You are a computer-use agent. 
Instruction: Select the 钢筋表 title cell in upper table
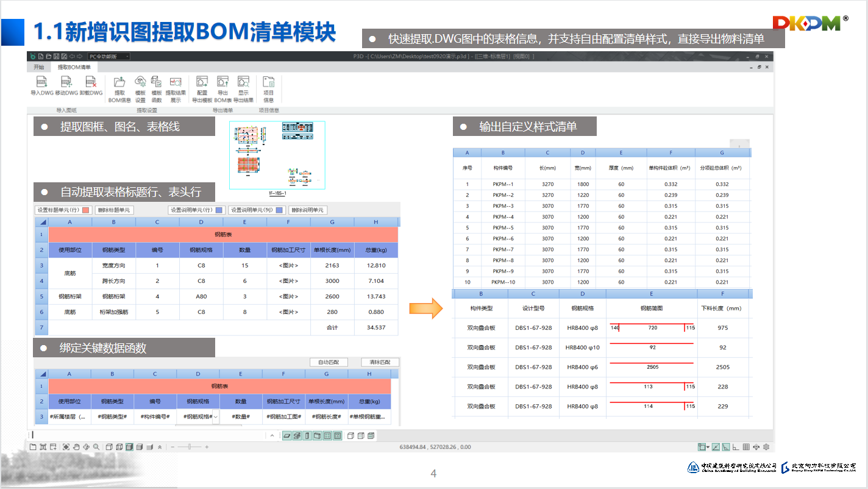tap(223, 234)
